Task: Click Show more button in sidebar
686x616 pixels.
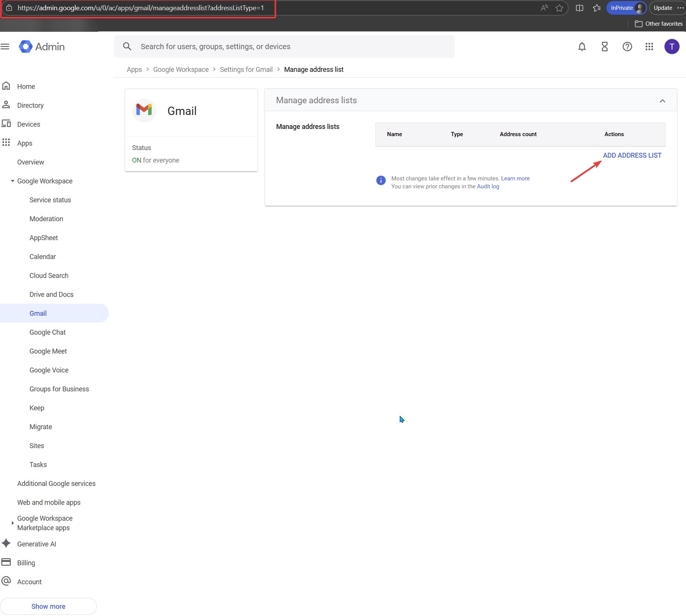Action: click(48, 606)
